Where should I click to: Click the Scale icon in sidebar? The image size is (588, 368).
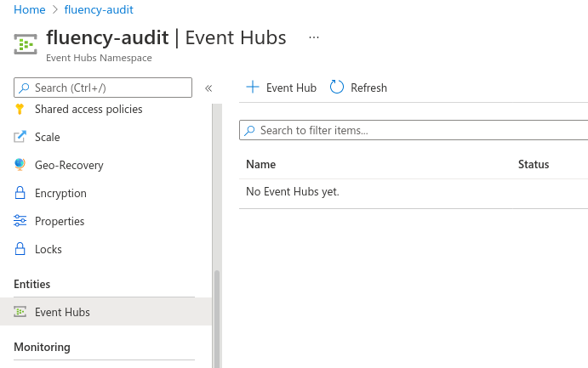(x=20, y=137)
